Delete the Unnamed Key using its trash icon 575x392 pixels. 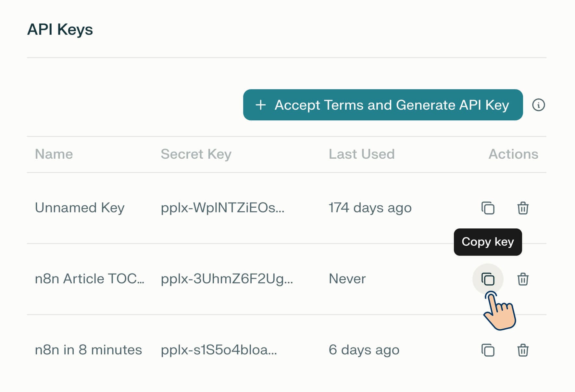point(523,208)
